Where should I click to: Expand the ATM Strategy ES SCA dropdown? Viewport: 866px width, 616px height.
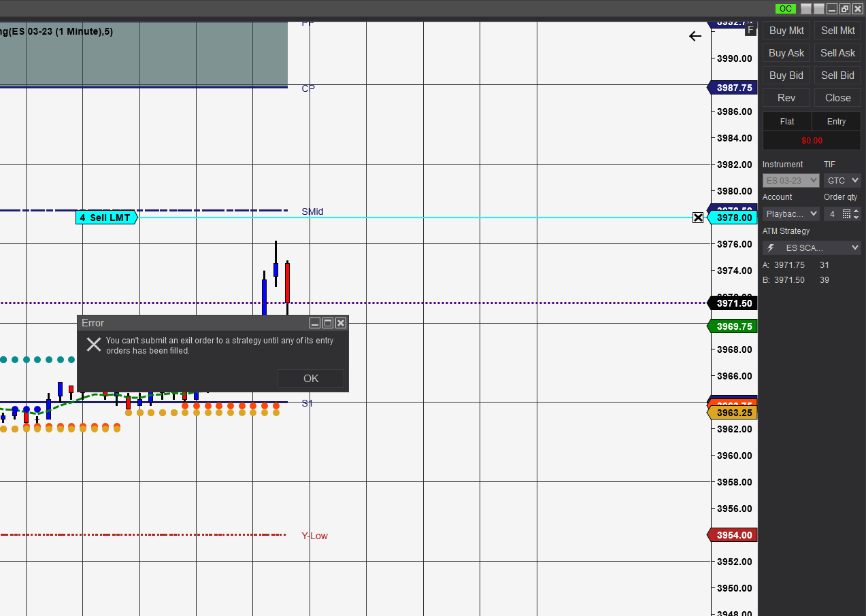pos(812,247)
